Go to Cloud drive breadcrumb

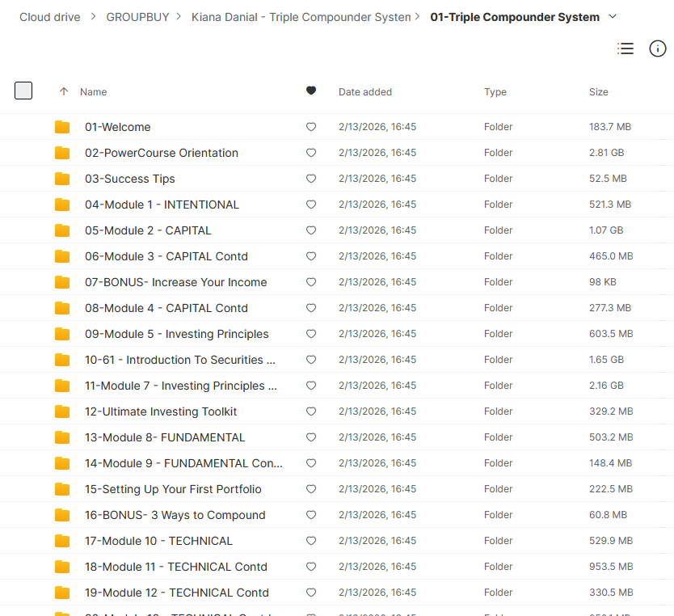49,17
